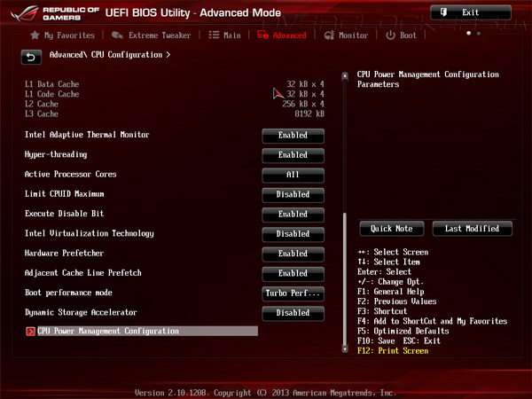Click the vertical scrollbar thumb
This screenshot has width=532, height=399.
[345, 278]
